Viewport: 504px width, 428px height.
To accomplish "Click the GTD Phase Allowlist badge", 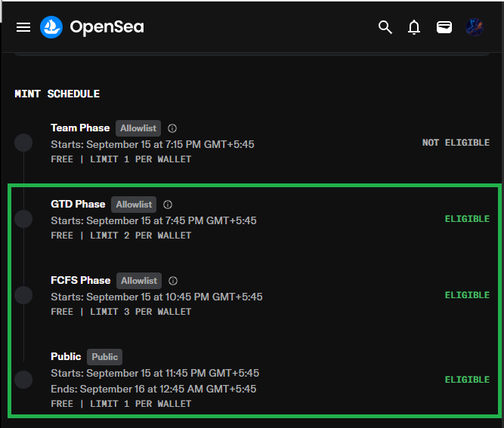I will coord(134,205).
